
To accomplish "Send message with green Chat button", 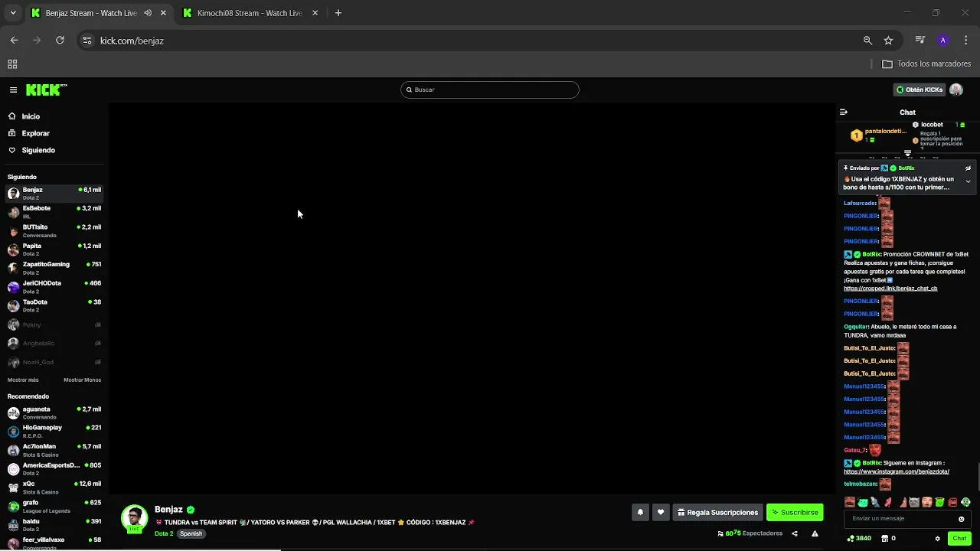I will pos(959,539).
